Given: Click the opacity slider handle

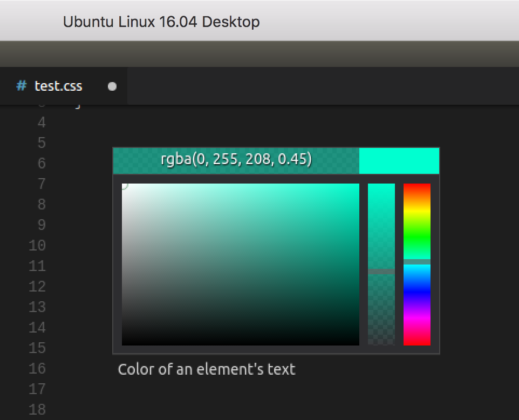Looking at the screenshot, I should (x=381, y=272).
